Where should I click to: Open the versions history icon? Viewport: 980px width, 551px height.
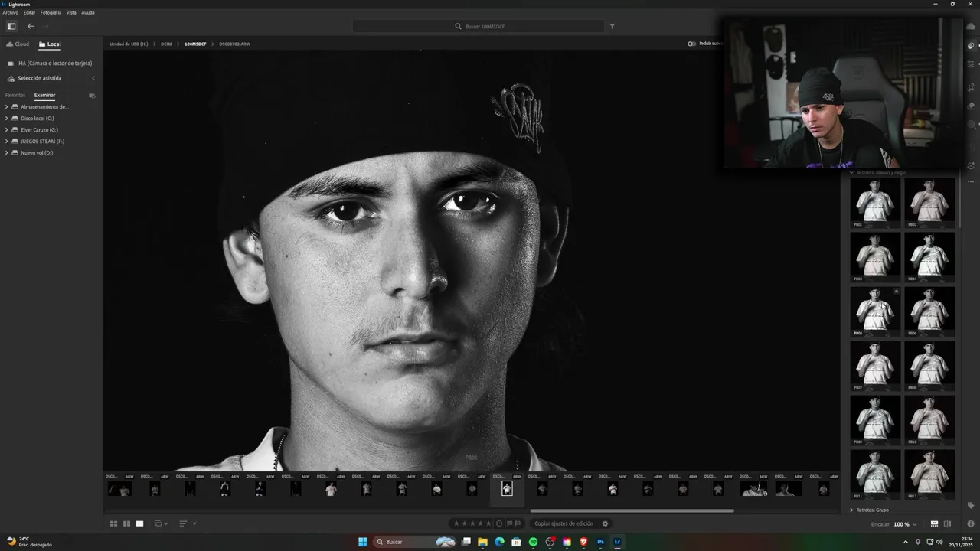click(x=971, y=165)
